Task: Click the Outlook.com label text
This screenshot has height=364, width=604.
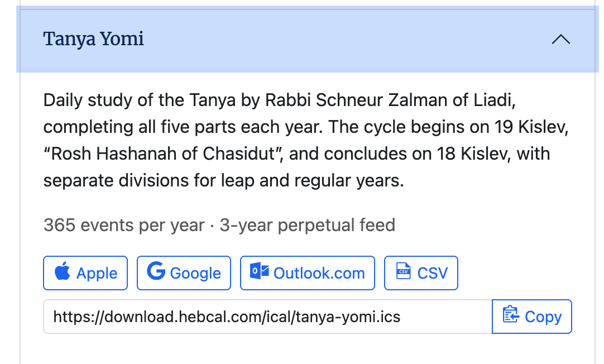Action: [x=319, y=274]
